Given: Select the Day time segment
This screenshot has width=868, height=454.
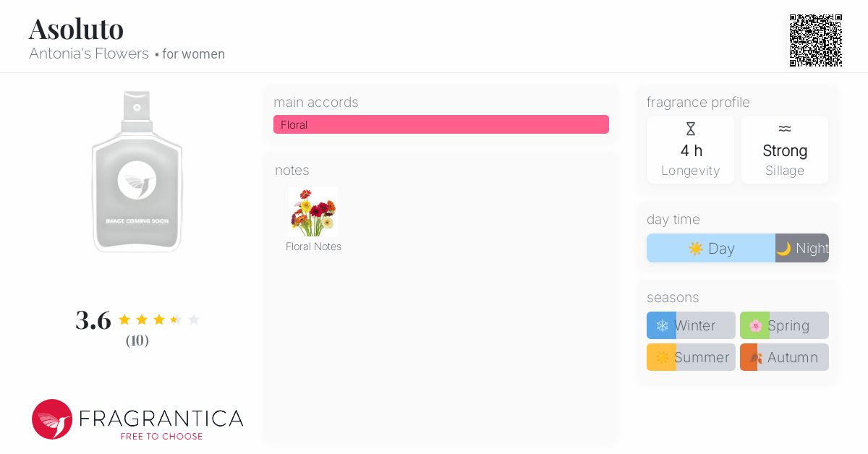Looking at the screenshot, I should (711, 248).
